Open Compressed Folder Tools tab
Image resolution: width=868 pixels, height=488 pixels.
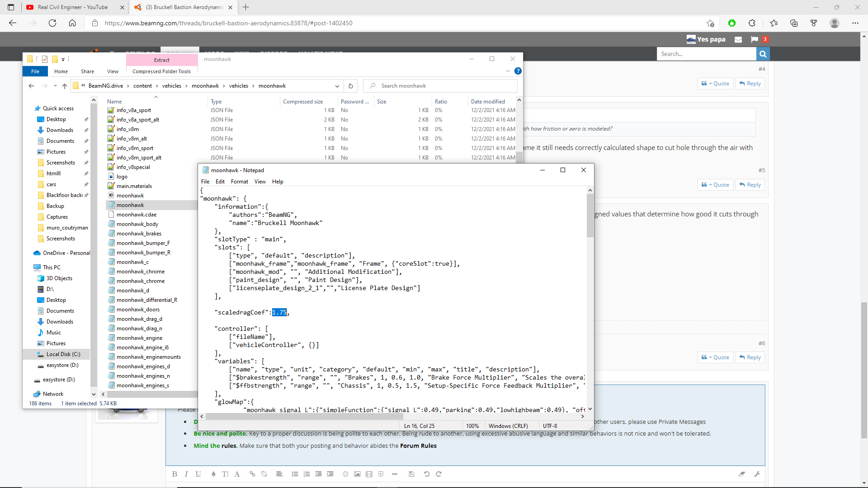click(161, 71)
